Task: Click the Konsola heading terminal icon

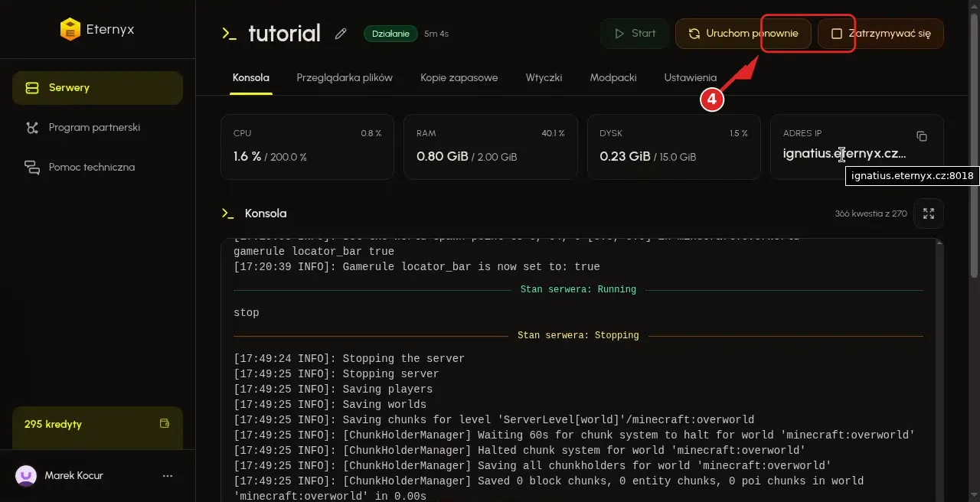Action: (227, 214)
